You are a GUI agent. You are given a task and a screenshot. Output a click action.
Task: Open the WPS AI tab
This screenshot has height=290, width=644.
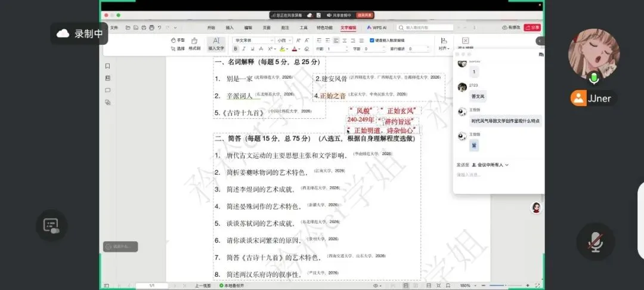coord(377,27)
